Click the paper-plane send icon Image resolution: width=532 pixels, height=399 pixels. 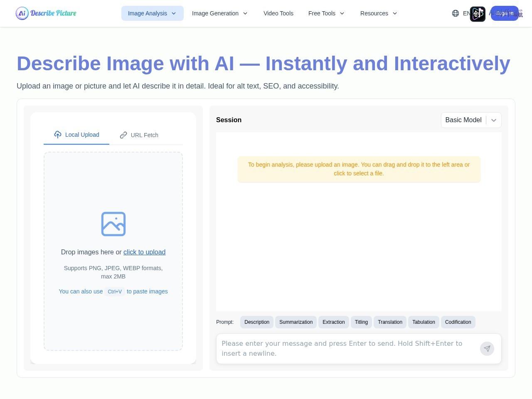coord(487,349)
